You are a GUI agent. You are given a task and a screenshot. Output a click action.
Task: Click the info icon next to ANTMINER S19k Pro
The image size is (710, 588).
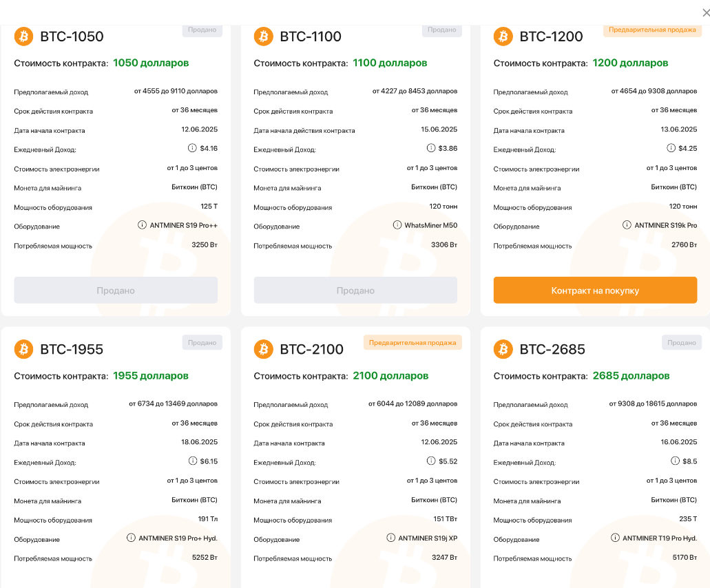(627, 225)
